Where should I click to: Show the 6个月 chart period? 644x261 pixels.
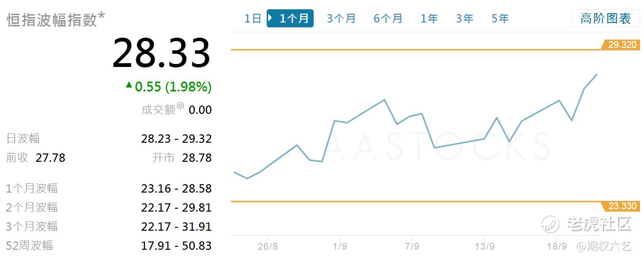[x=388, y=19]
